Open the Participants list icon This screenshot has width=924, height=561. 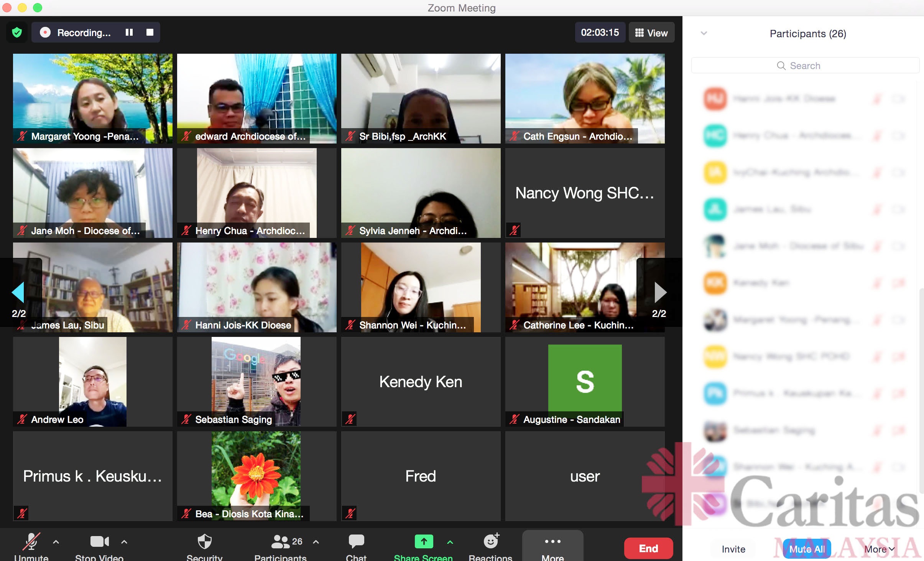coord(281,542)
